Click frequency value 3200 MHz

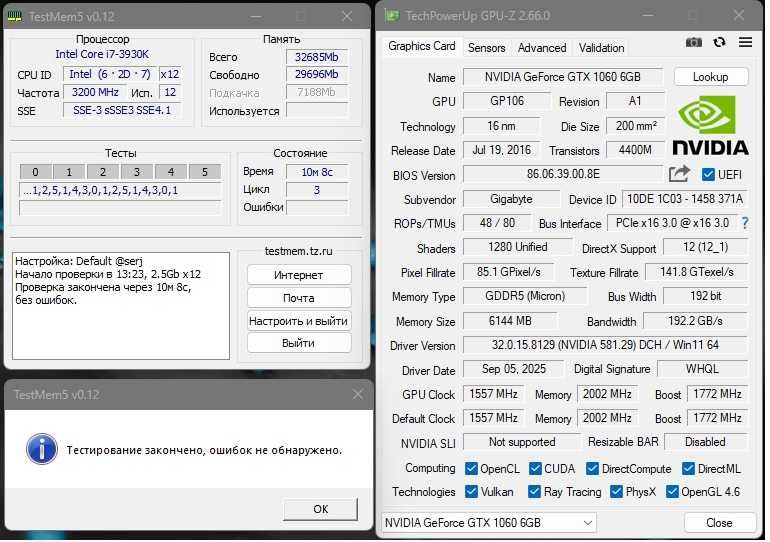95,92
